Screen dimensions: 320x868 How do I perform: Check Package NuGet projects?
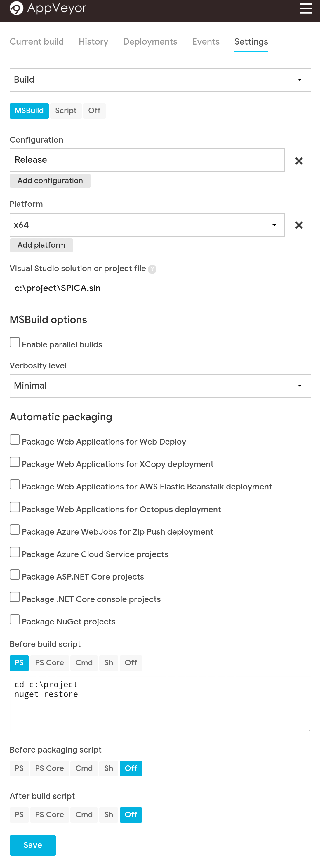pyautogui.click(x=15, y=620)
